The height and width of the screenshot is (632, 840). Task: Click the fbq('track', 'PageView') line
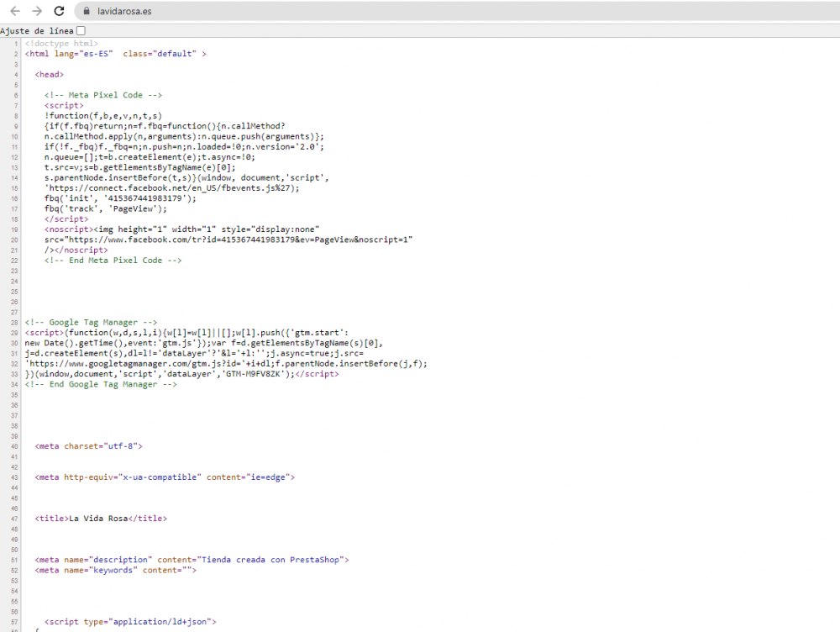106,208
